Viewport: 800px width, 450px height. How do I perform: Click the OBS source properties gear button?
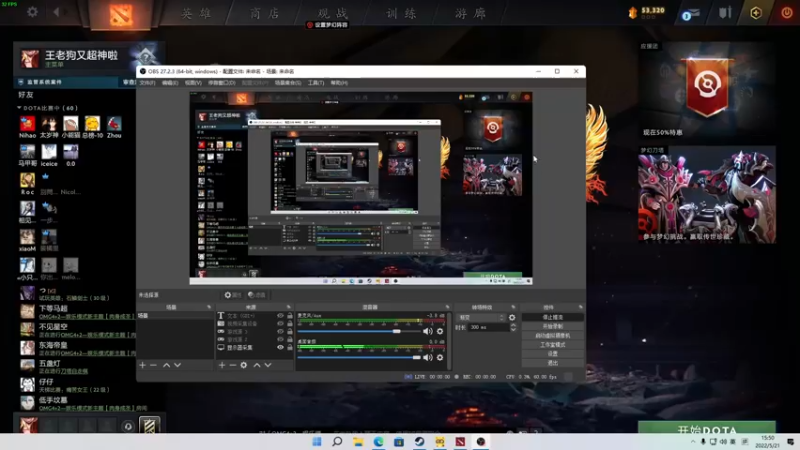(233, 295)
